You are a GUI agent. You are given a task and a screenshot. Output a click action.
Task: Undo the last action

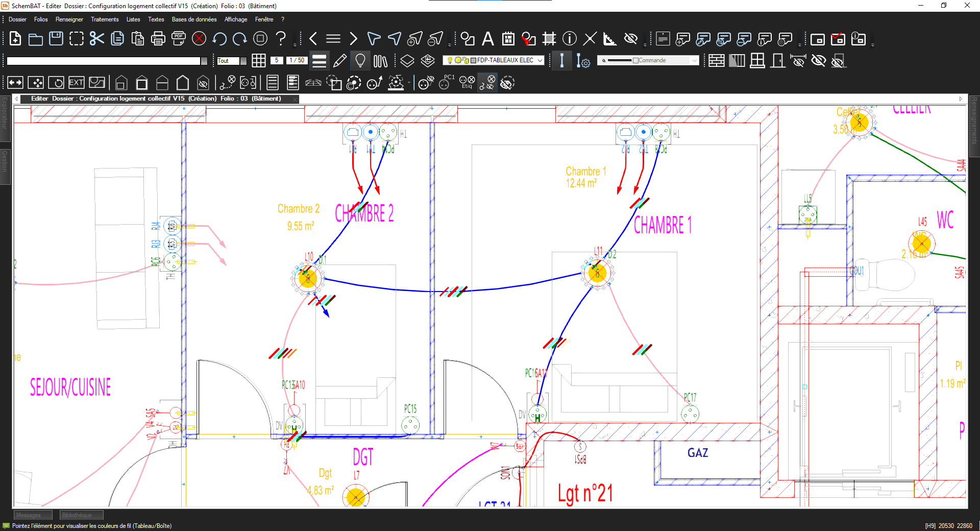[x=219, y=39]
